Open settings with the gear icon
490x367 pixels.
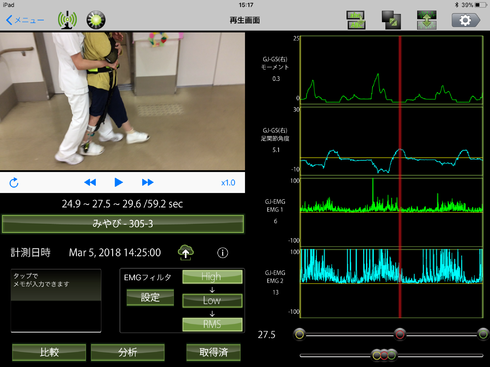pos(466,20)
